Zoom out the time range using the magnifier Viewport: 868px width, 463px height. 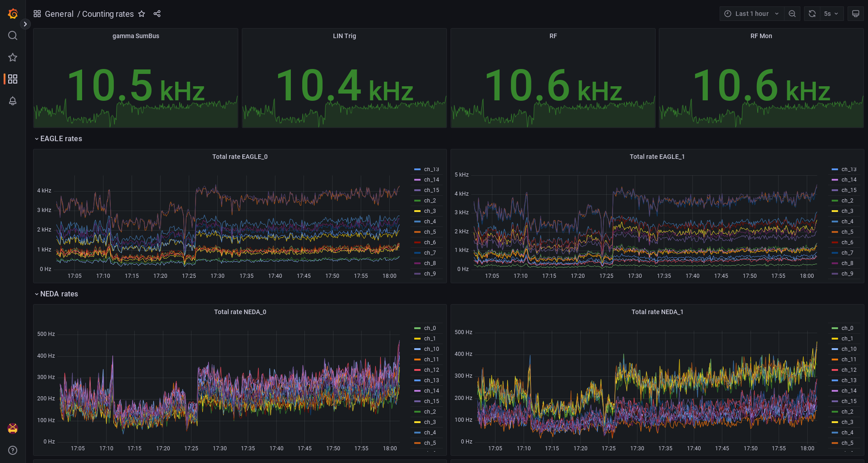792,13
